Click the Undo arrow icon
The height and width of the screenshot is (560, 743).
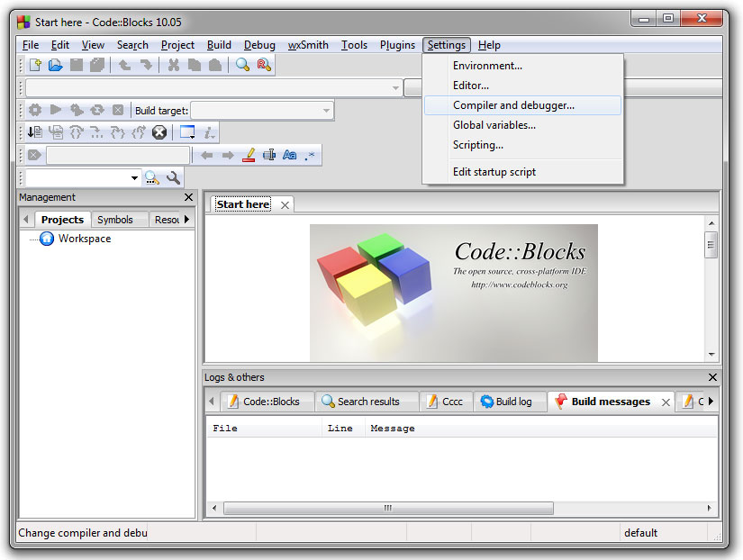coord(124,65)
